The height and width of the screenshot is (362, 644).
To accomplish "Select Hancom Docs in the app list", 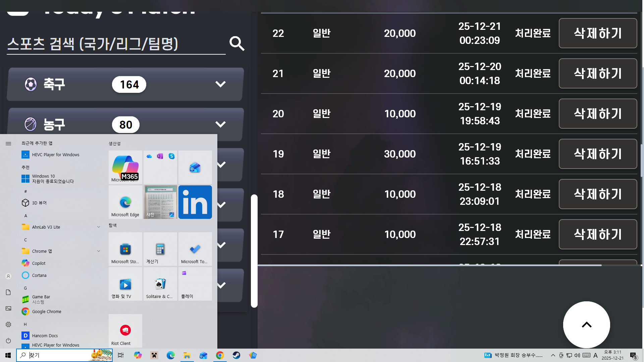I will (x=45, y=336).
